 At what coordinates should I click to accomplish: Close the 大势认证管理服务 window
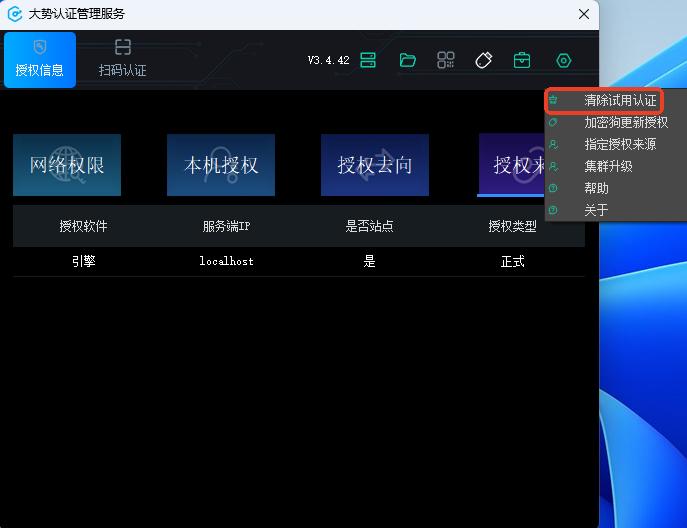tap(584, 14)
